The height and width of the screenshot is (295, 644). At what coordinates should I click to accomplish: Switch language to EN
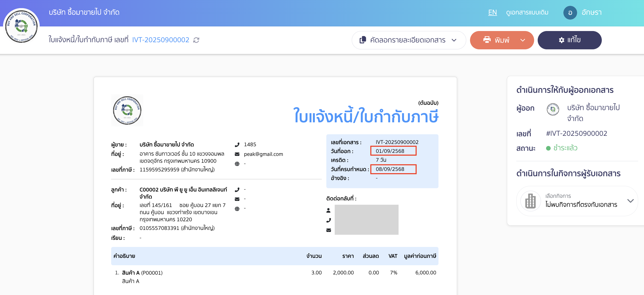(x=492, y=12)
